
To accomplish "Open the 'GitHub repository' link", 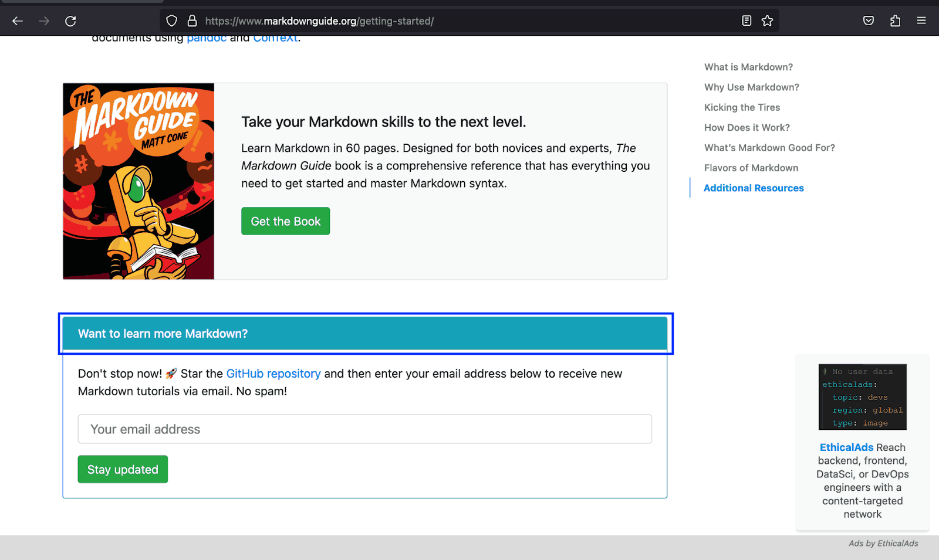I will click(x=273, y=374).
